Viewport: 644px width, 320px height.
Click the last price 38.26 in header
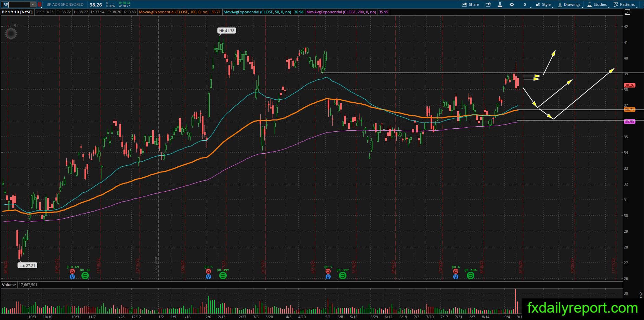click(x=96, y=5)
